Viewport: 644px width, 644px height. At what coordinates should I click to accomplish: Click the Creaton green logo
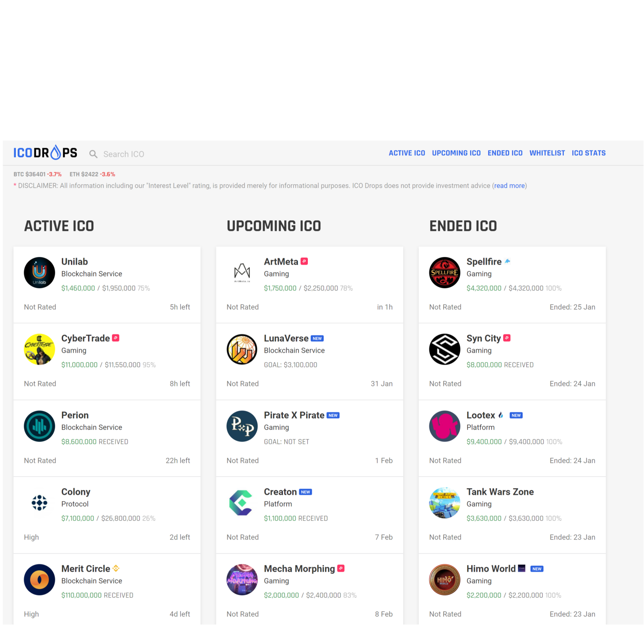(x=242, y=503)
